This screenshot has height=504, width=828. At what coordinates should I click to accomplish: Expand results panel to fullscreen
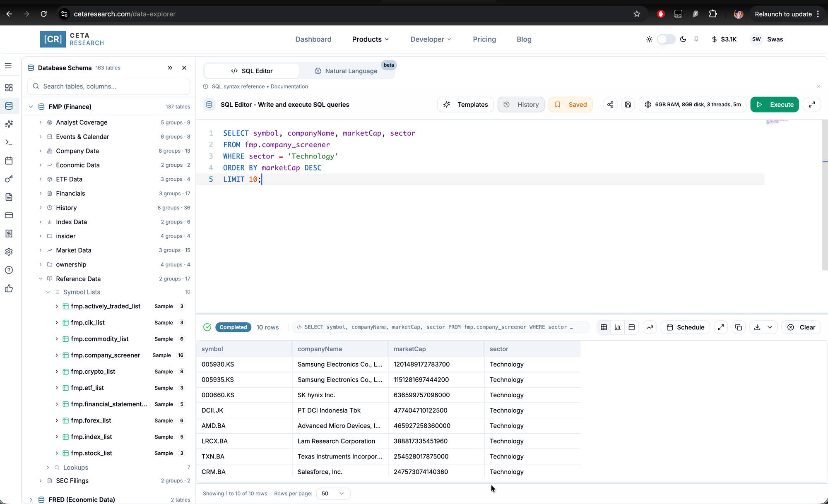pyautogui.click(x=721, y=327)
